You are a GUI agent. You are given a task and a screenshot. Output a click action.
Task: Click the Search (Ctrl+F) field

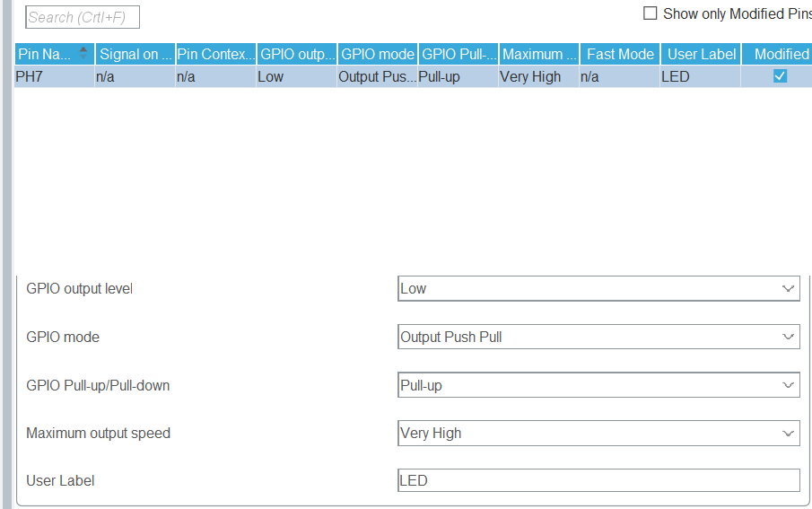click(83, 17)
